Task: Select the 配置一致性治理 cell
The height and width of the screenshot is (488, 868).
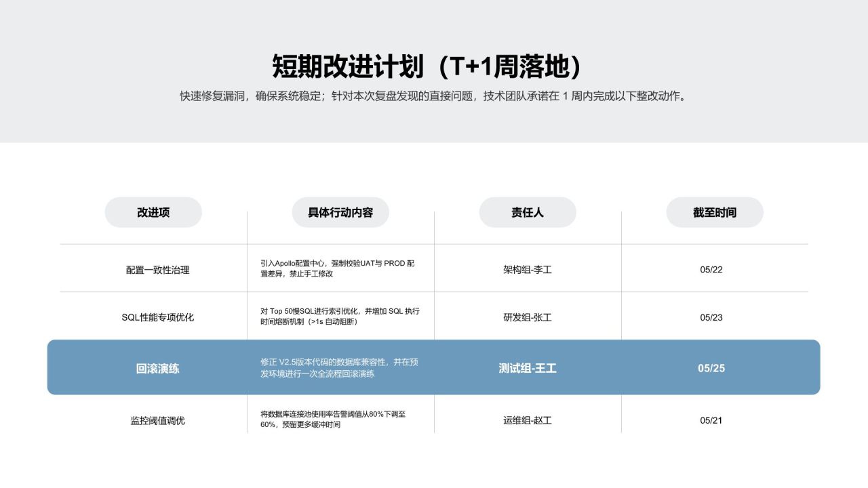Action: click(x=158, y=270)
